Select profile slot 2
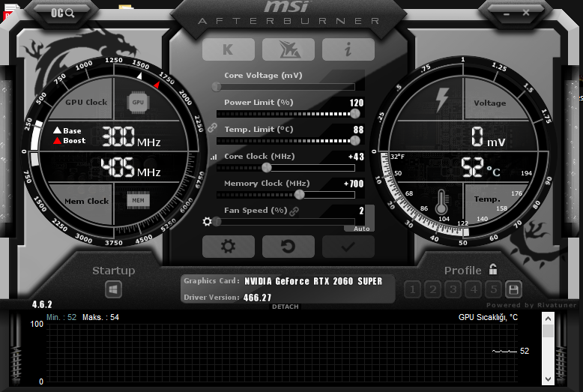 point(433,289)
